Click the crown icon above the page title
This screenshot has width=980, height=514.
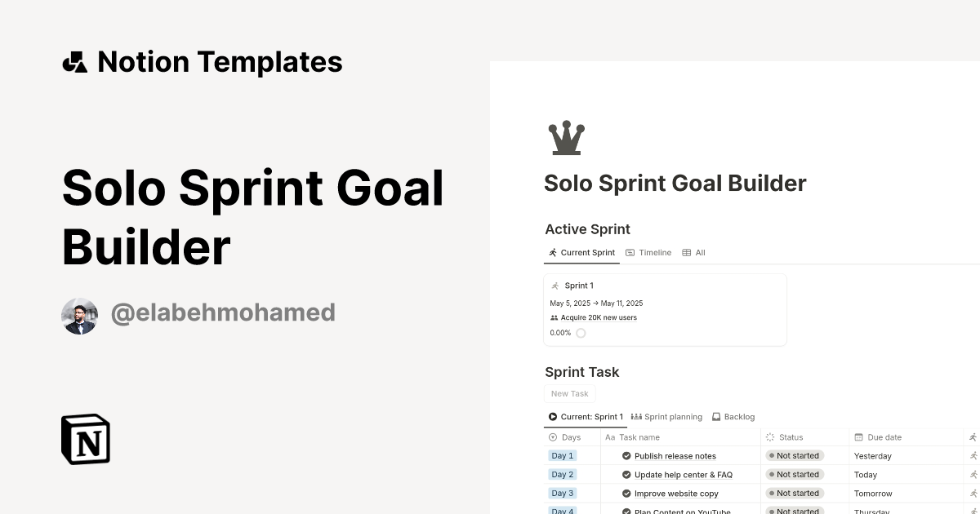567,137
